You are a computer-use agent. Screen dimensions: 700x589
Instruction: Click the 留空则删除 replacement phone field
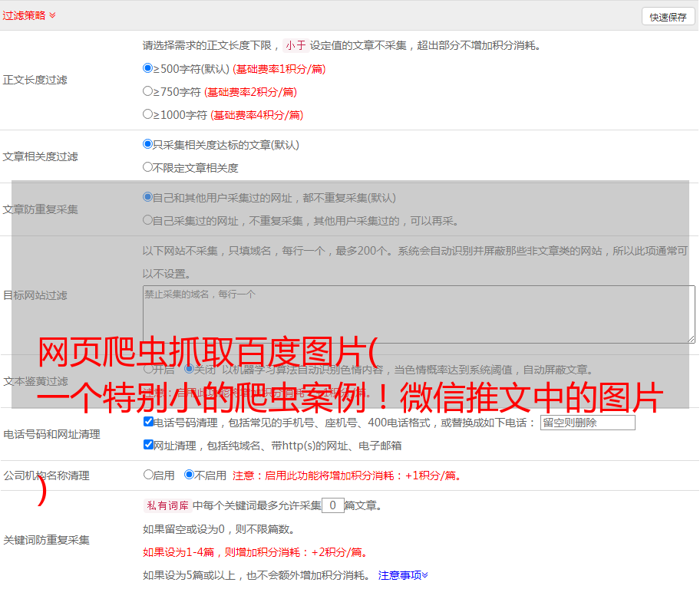[x=587, y=423]
